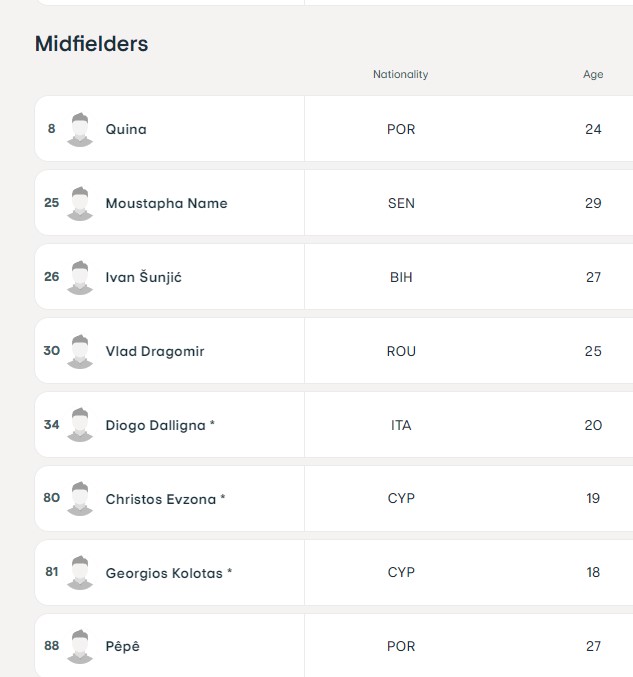Select the Christos Evzona name

(x=161, y=499)
